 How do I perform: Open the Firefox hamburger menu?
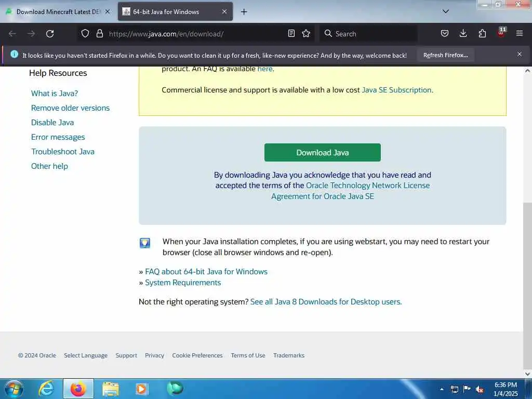(x=520, y=33)
